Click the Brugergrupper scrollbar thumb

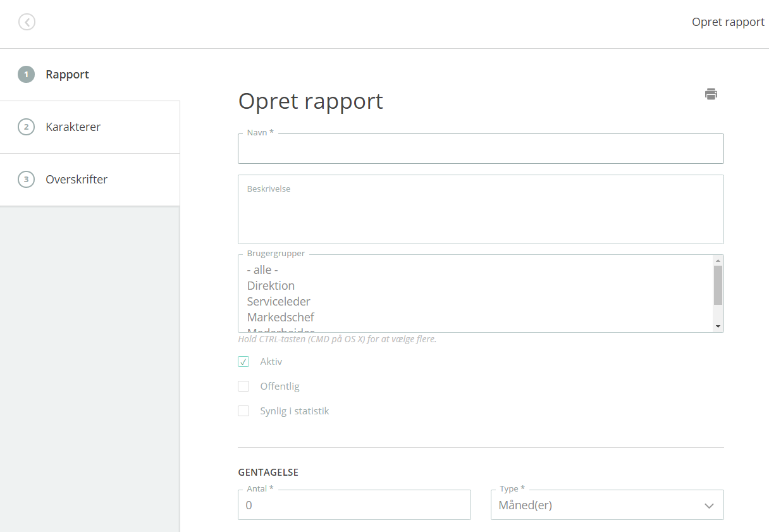(x=718, y=285)
